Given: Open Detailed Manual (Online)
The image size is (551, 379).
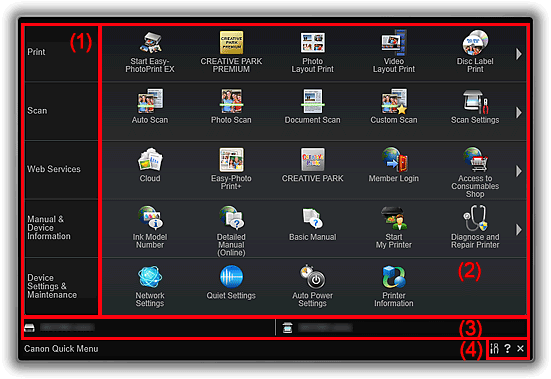Looking at the screenshot, I should (231, 231).
